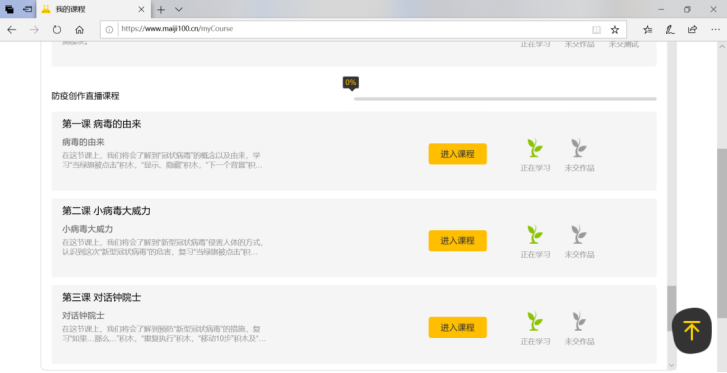Click 正在学习 sprout icon for 第三课

point(535,322)
